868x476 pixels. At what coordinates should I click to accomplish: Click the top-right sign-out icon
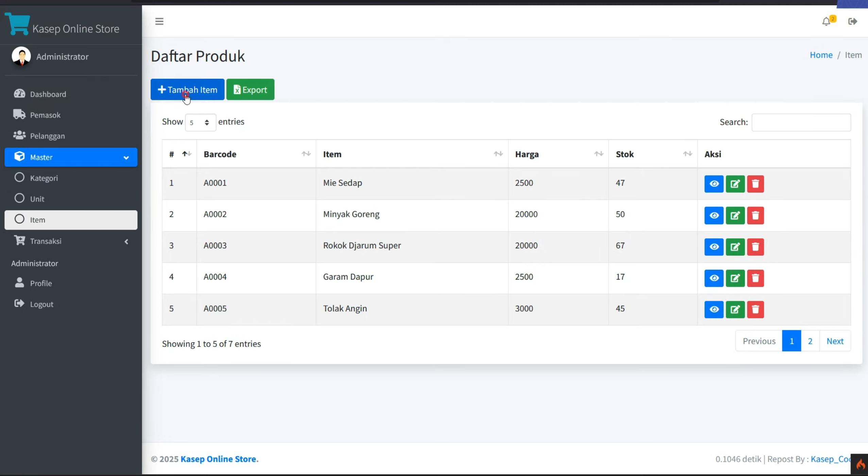852,21
